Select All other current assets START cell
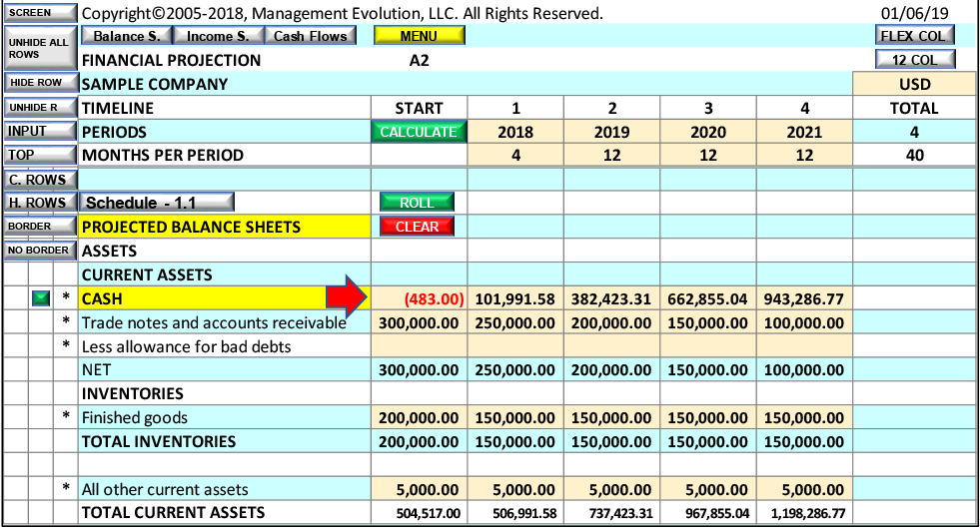The image size is (980, 531). tap(419, 489)
